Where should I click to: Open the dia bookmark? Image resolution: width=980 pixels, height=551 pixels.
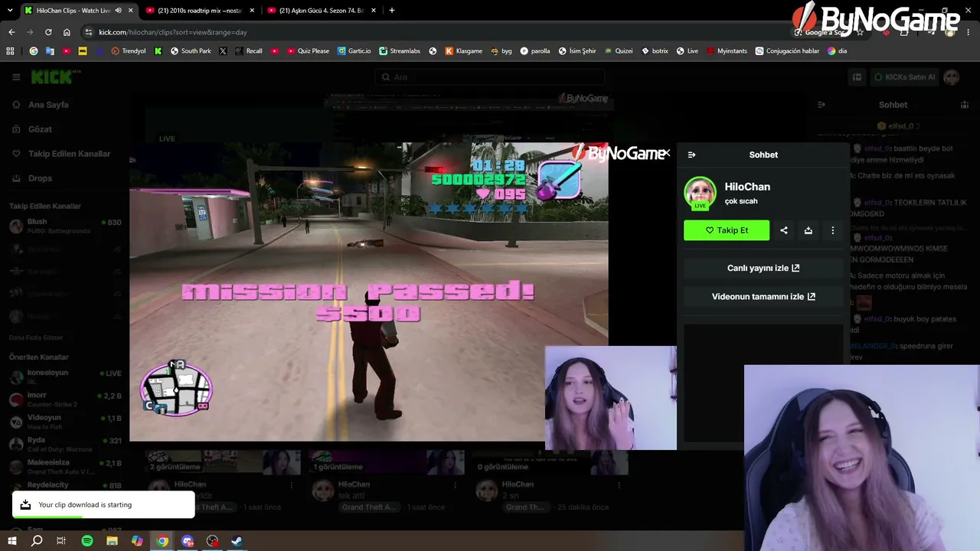click(x=837, y=51)
